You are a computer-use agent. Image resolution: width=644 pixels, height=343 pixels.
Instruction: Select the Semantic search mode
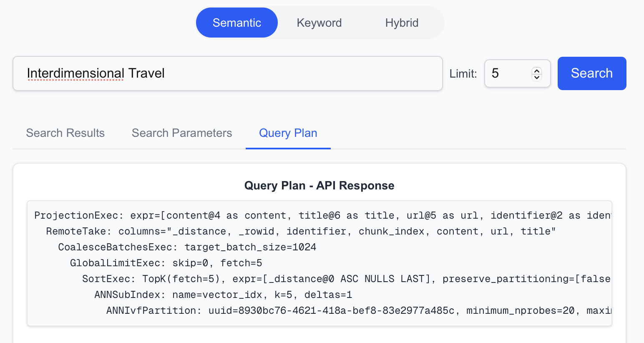click(236, 23)
